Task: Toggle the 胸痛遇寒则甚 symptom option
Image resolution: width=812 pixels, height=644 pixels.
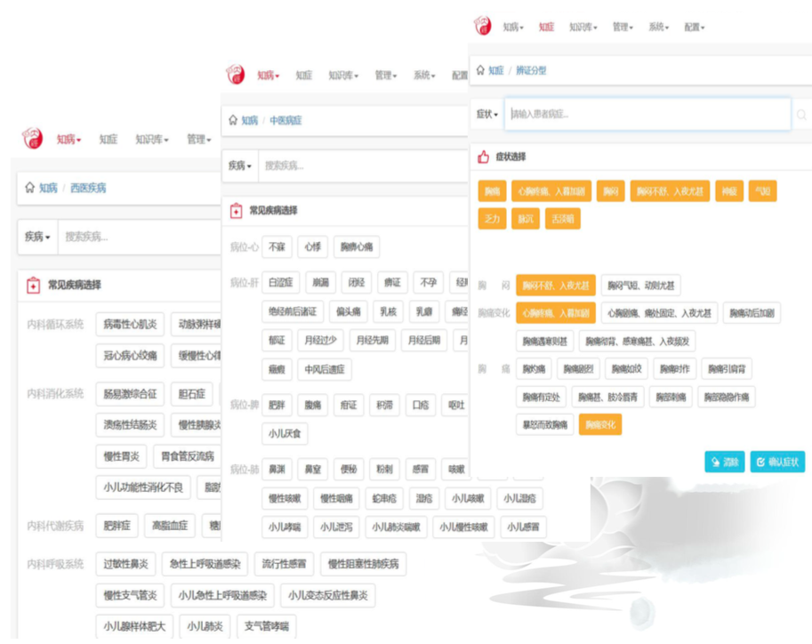Action: click(544, 341)
